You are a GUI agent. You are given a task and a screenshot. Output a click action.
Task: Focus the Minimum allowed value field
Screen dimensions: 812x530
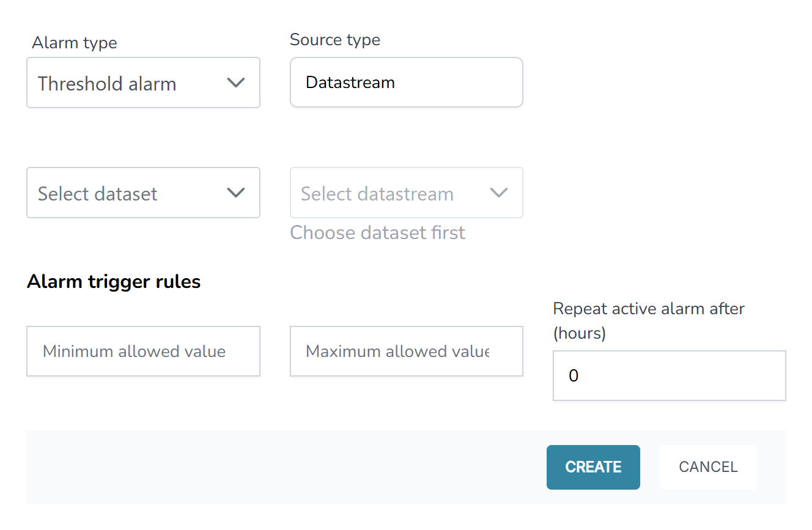tap(143, 351)
